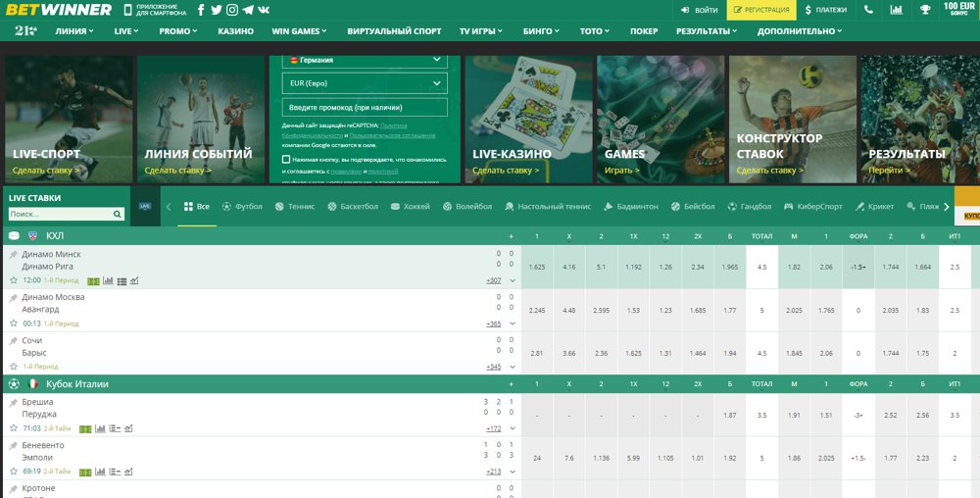Image resolution: width=980 pixels, height=498 pixels.
Task: Pin the Сочи vs Барыс match
Action: click(13, 341)
